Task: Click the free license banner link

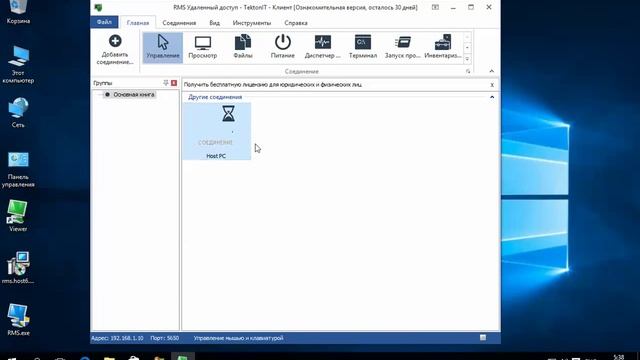Action: (273, 85)
